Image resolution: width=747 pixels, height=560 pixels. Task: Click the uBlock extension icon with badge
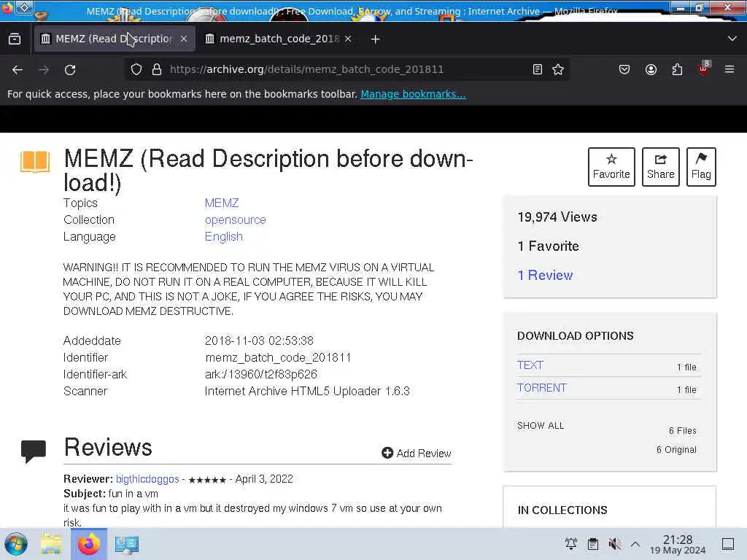(704, 69)
